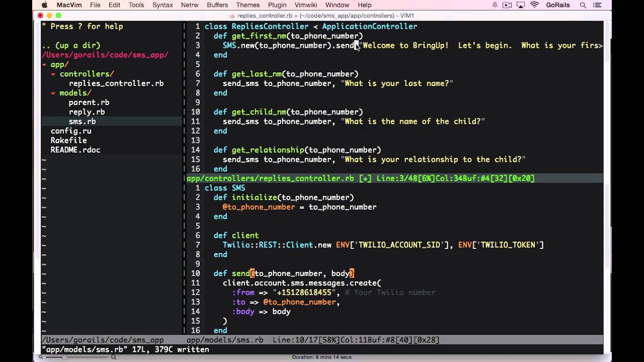The image size is (644, 362).
Task: Open the Plugin menu
Action: coord(277,5)
